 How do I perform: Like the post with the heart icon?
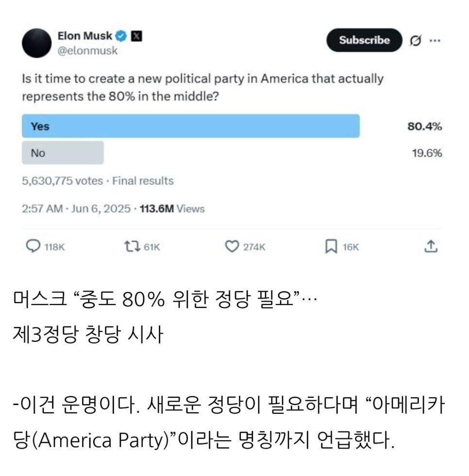pos(232,247)
